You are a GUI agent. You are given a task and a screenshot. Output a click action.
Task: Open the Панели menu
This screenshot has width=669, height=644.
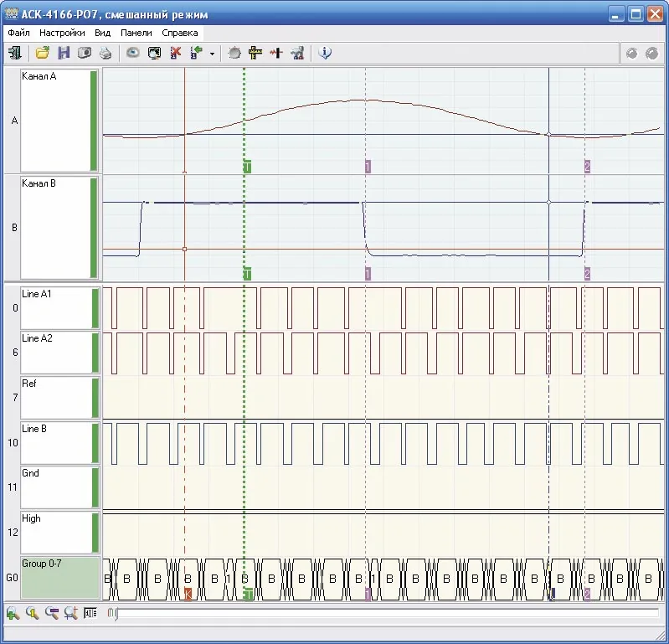pos(136,33)
